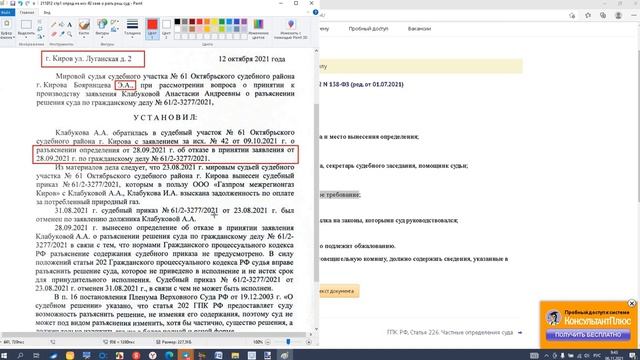The height and width of the screenshot is (360, 640).
Task: Pick the purple color swatch in palette
Action: 244,21
